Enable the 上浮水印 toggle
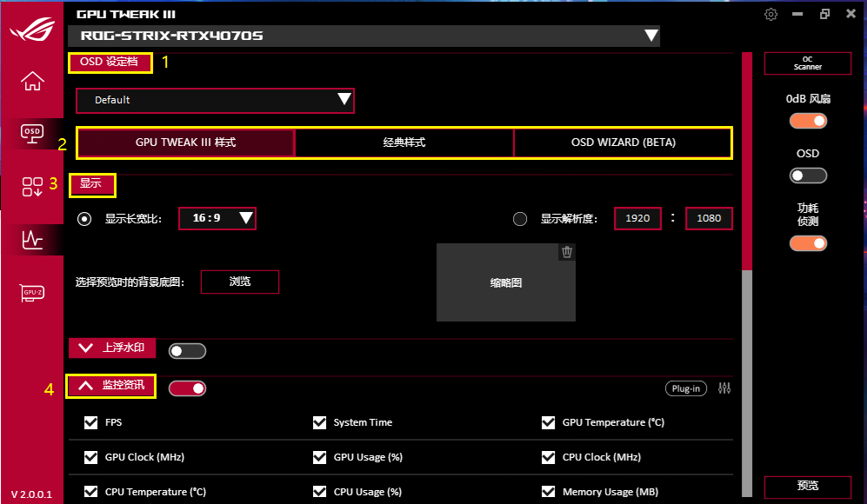867x504 pixels. (188, 351)
